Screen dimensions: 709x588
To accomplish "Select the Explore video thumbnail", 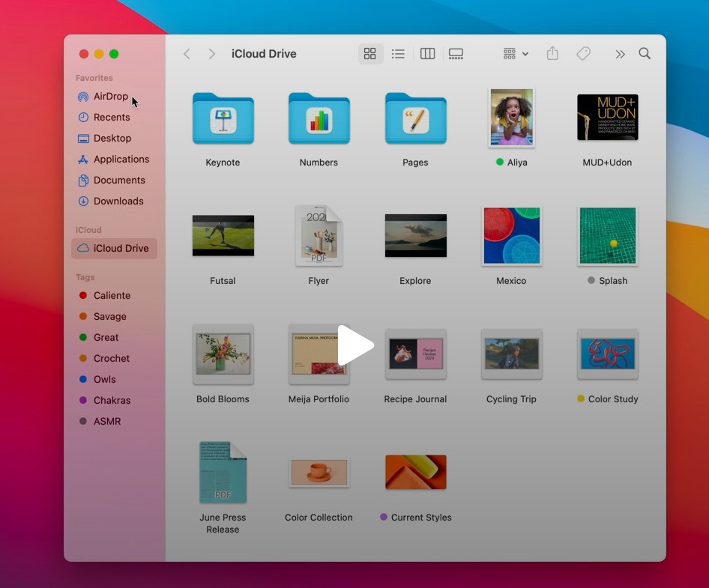I will pyautogui.click(x=415, y=235).
